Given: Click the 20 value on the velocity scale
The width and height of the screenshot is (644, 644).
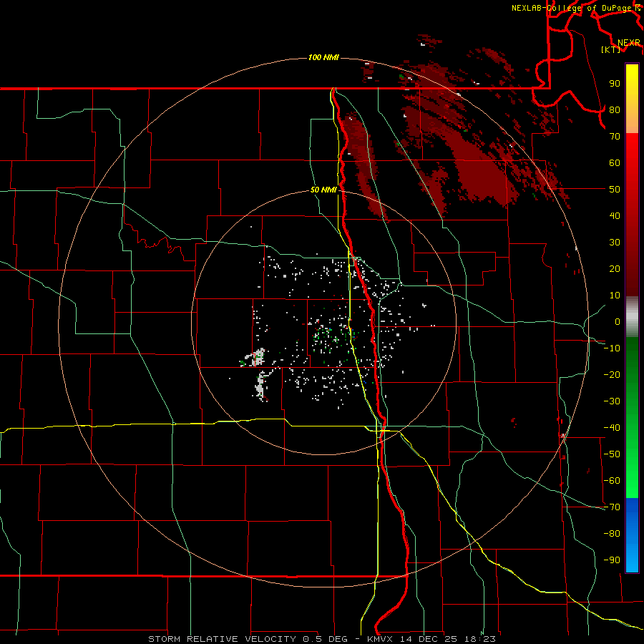Looking at the screenshot, I should click(x=615, y=268).
